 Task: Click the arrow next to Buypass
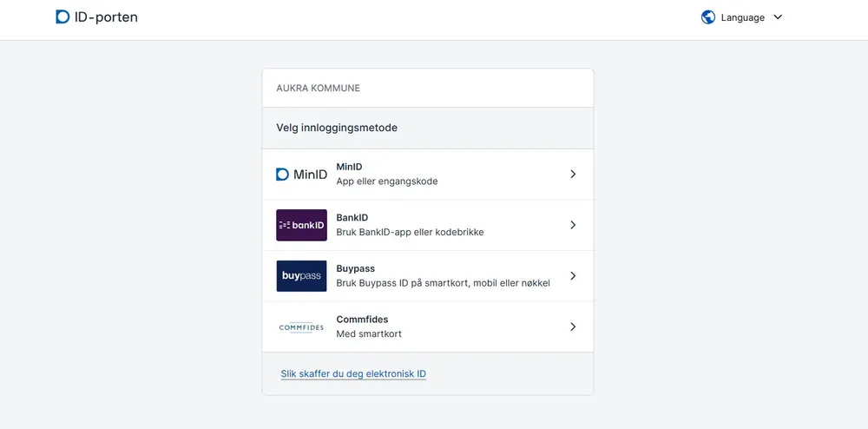click(x=573, y=276)
